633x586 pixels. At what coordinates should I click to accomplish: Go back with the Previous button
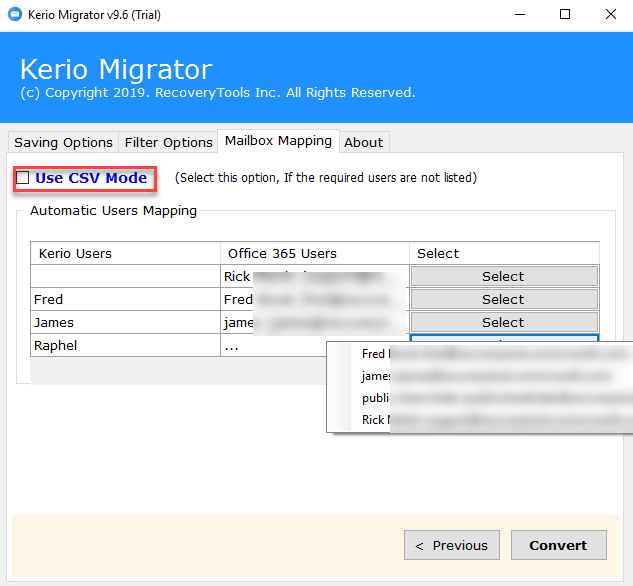pyautogui.click(x=452, y=545)
